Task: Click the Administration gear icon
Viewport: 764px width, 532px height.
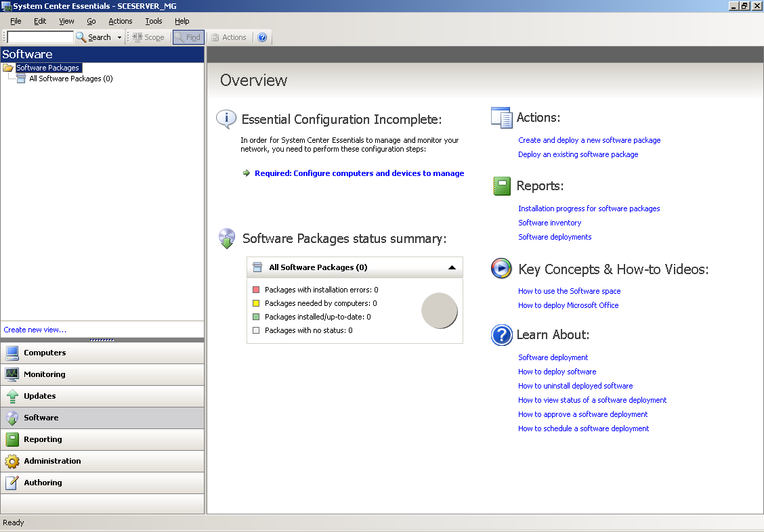Action: (x=12, y=461)
